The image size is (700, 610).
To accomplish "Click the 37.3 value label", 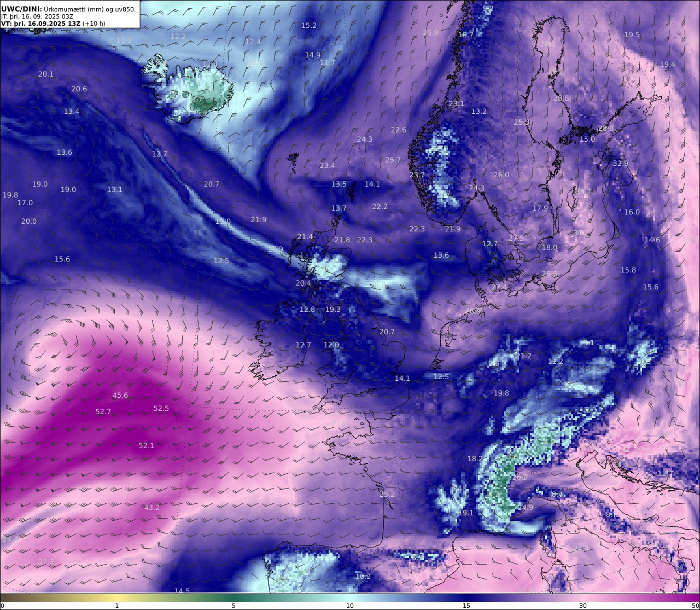I will point(46,561).
